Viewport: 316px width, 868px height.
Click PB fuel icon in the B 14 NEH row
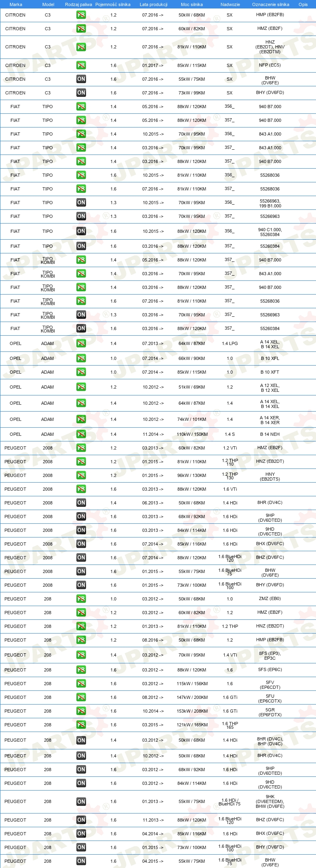point(81,434)
